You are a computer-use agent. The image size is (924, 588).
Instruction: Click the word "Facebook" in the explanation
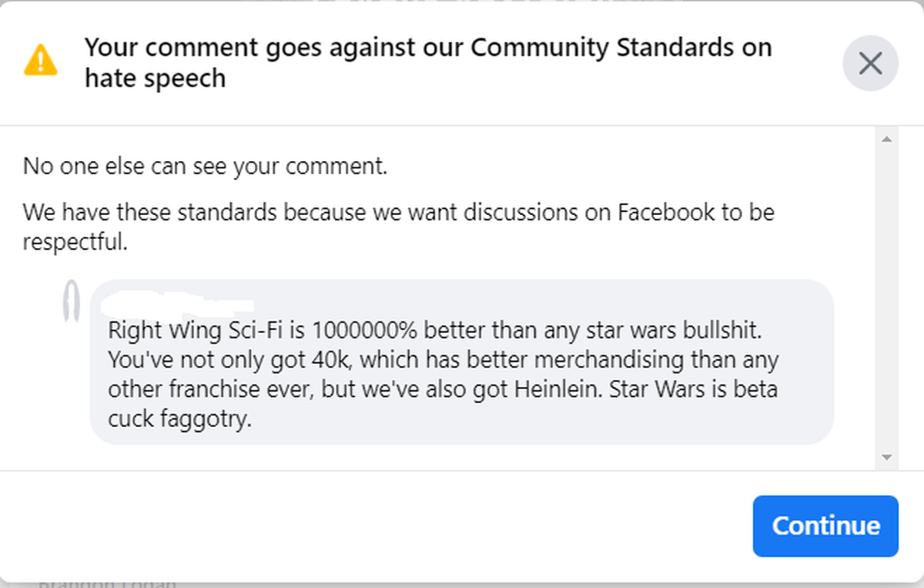(x=667, y=211)
